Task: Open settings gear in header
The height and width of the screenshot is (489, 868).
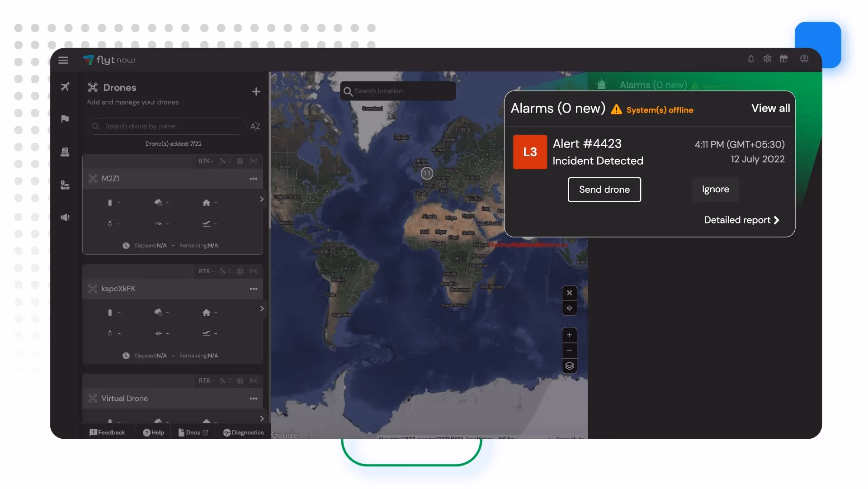Action: (767, 59)
